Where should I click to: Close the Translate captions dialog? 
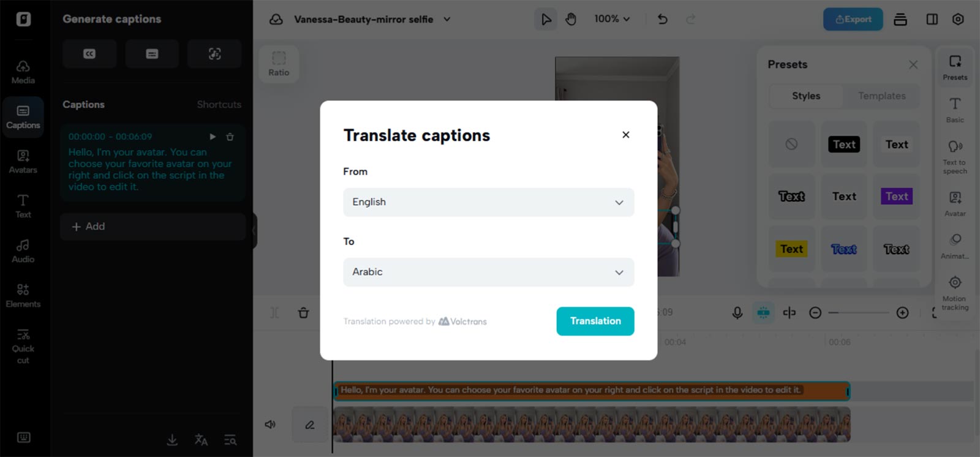point(625,135)
